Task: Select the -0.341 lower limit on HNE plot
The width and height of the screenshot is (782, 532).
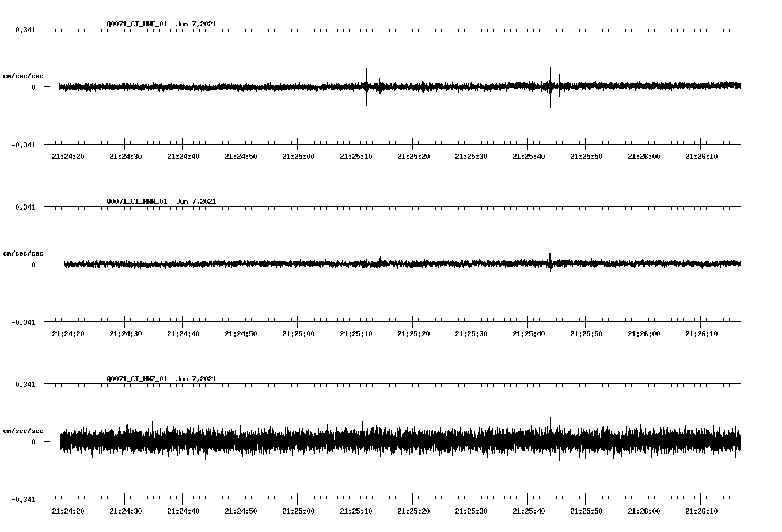Action: 23,145
